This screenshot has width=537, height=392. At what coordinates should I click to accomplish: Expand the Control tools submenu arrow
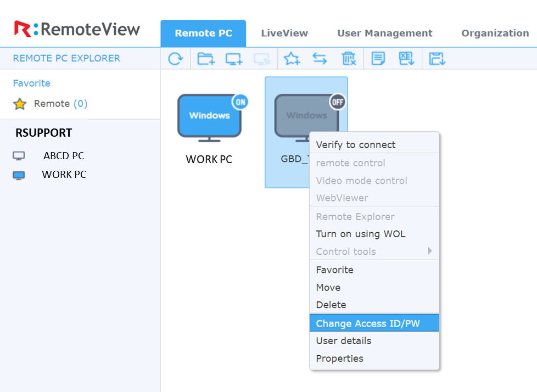point(429,251)
